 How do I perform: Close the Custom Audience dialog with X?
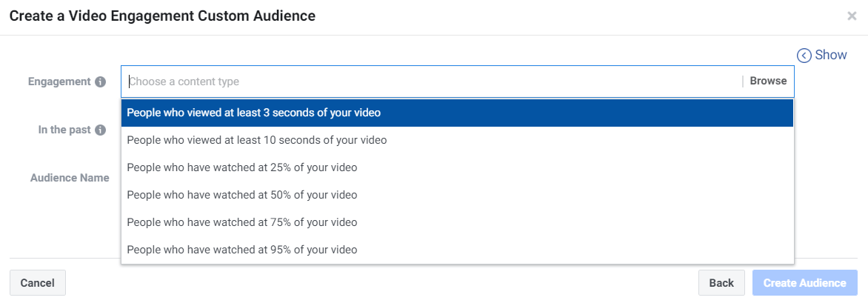(x=852, y=16)
